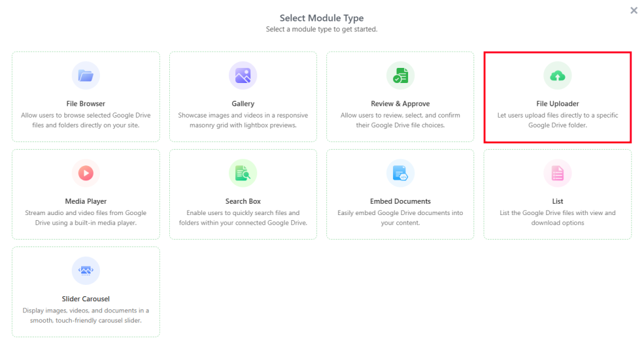This screenshot has width=644, height=349.
Task: Click the File Uploader cloud icon
Action: pyautogui.click(x=557, y=76)
